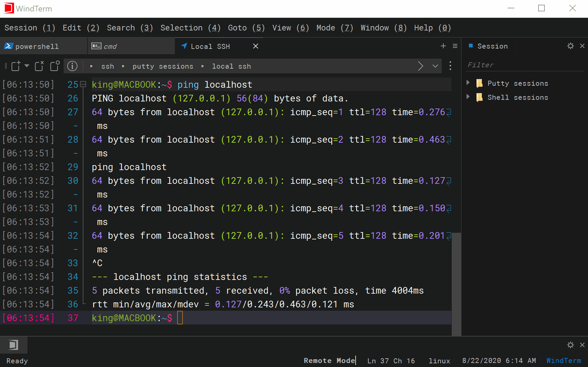Click the terminal prompt at line 37
Image resolution: width=588 pixels, height=367 pixels.
click(132, 318)
